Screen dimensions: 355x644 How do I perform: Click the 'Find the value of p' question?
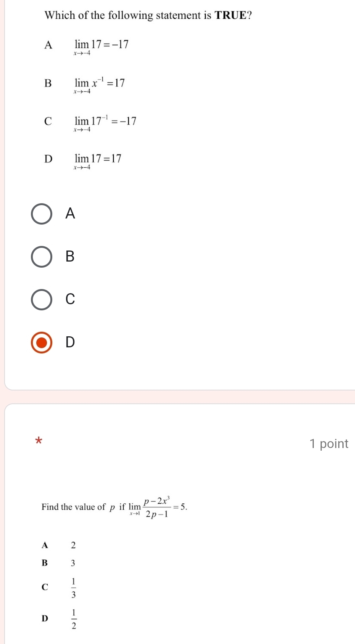coord(115,507)
